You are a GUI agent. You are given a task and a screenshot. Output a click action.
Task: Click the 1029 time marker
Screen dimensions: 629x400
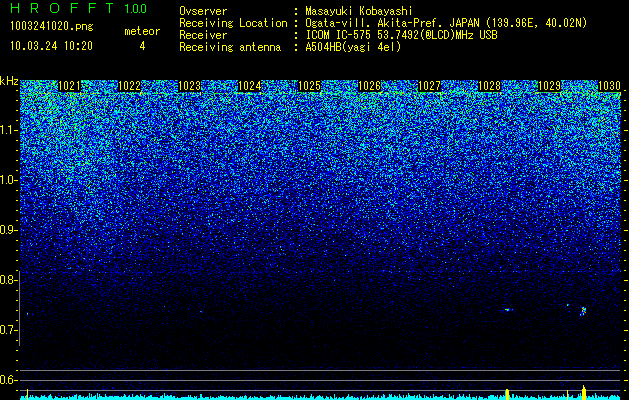click(x=549, y=86)
